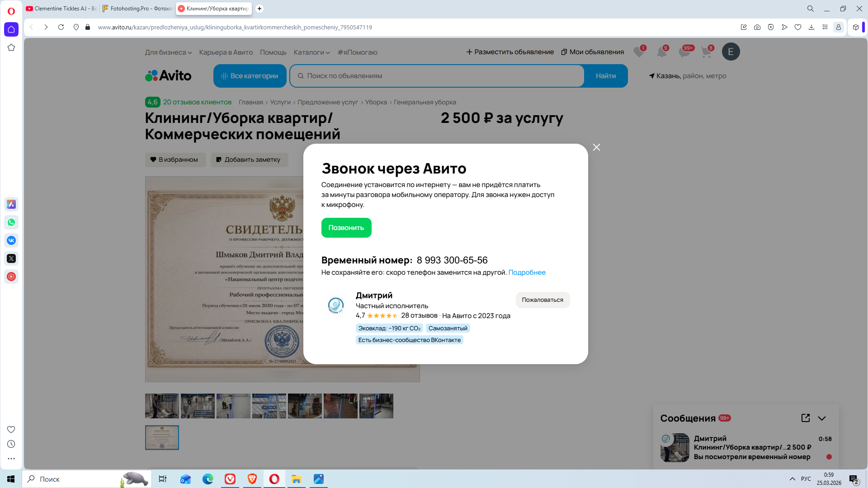Image resolution: width=868 pixels, height=488 pixels.
Task: Expand the Каталоги dropdown menu
Action: click(311, 52)
